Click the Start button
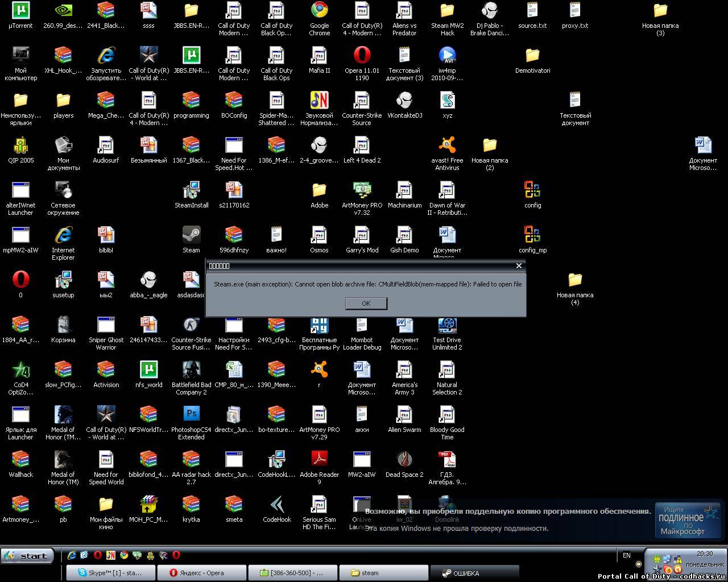Screen dimensions: 728x582 point(27,556)
